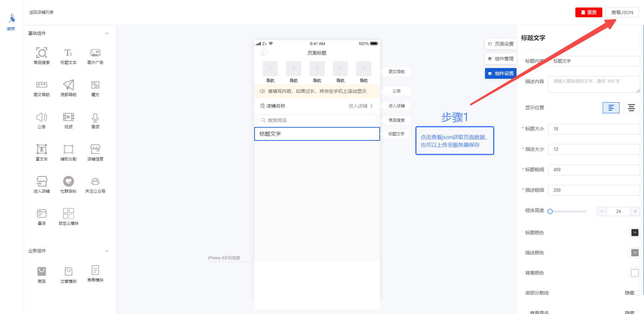Add the 富文本 component
This screenshot has width=644, height=314.
tap(42, 152)
